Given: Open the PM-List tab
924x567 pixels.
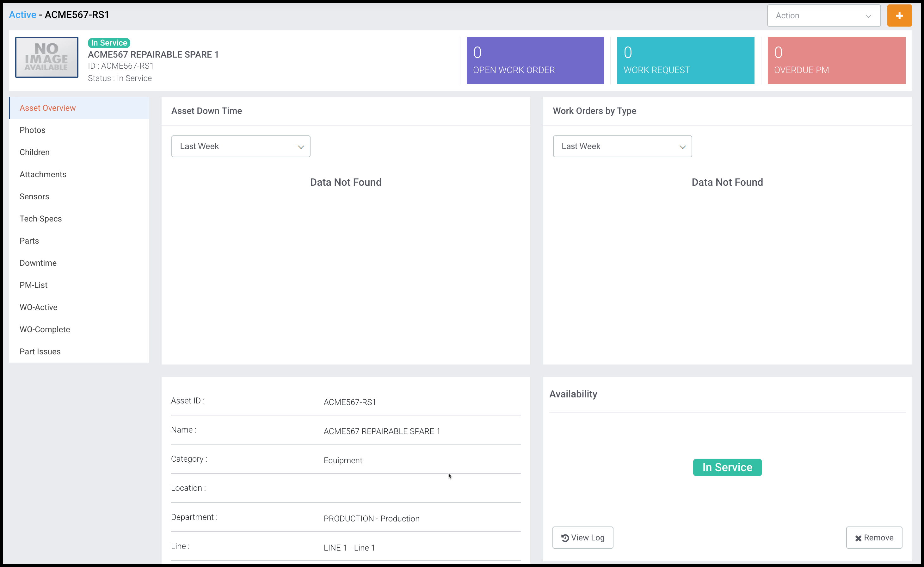Looking at the screenshot, I should [x=34, y=285].
